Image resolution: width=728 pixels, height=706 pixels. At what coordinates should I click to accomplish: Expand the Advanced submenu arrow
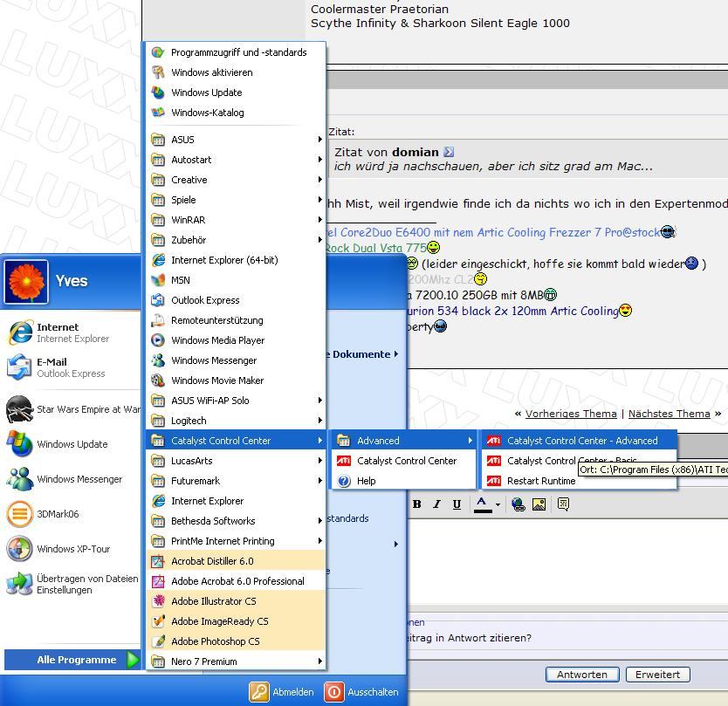470,441
